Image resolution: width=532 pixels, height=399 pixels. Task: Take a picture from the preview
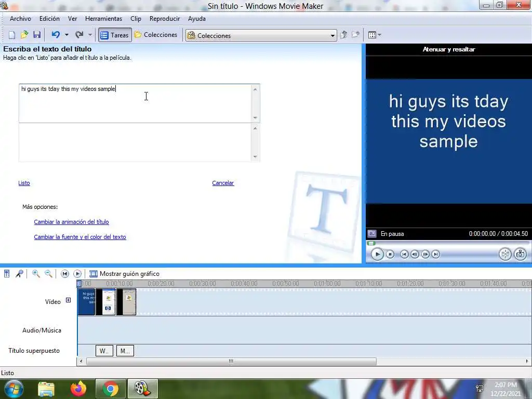pos(521,254)
